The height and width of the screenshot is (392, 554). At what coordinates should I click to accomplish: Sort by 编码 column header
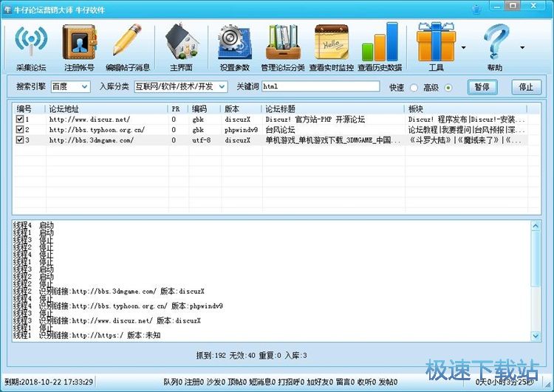tap(205, 109)
